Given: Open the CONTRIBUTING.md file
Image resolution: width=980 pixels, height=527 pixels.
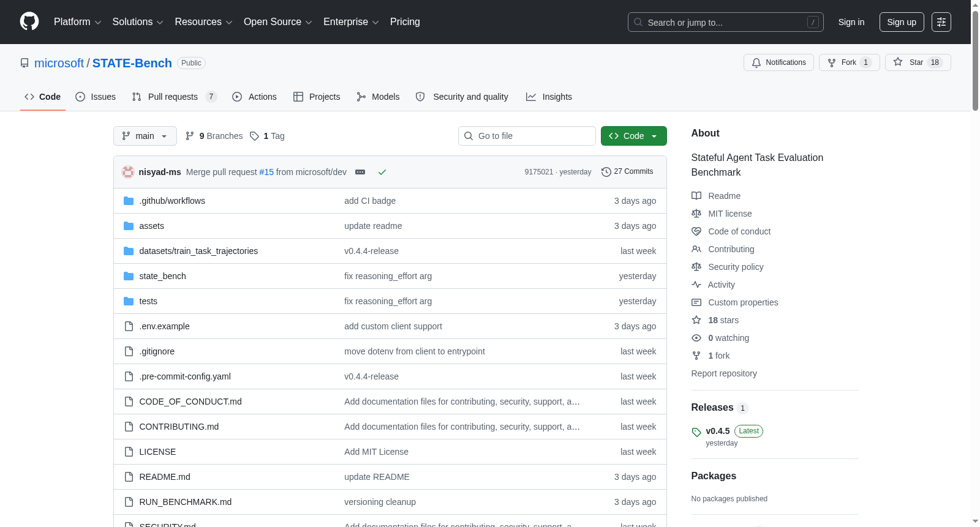Looking at the screenshot, I should [x=179, y=427].
